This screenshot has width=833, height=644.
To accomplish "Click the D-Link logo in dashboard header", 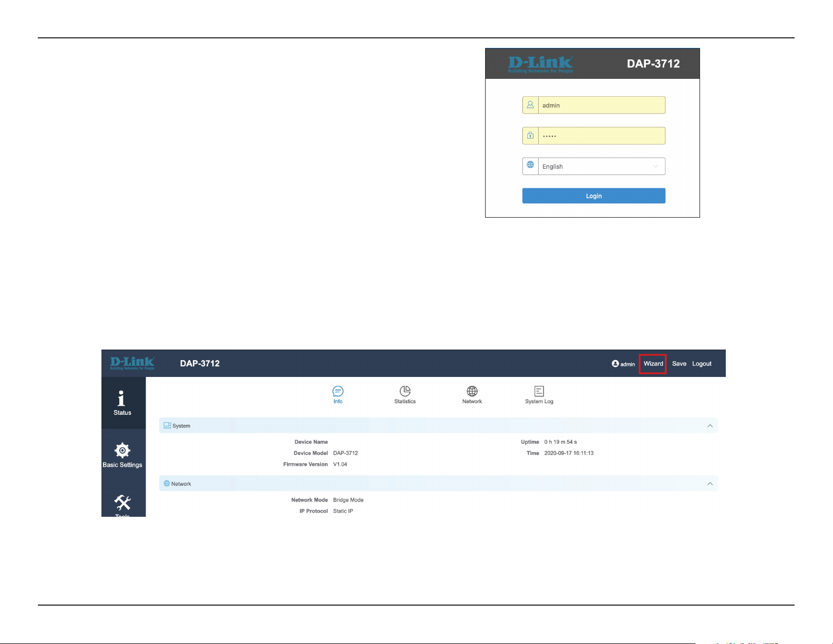I will click(132, 363).
